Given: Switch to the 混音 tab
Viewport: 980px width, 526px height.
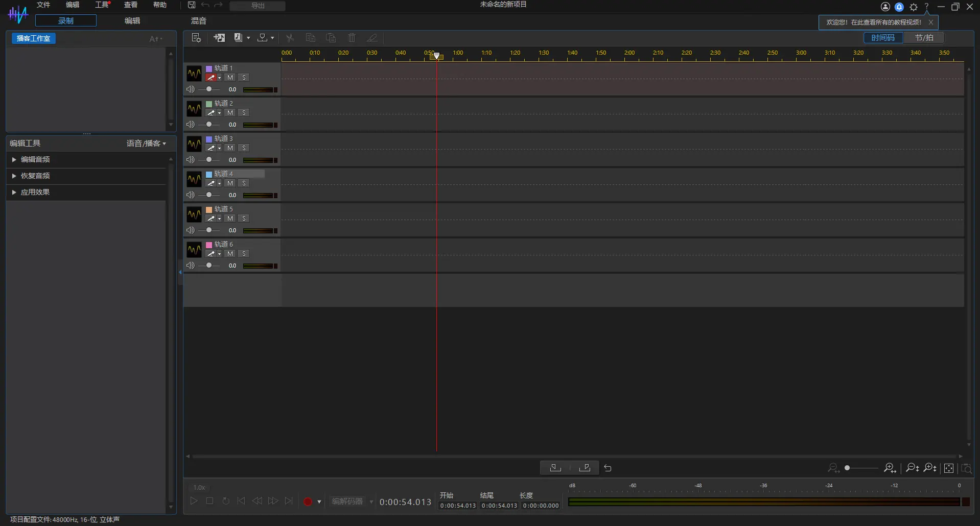Looking at the screenshot, I should click(x=199, y=20).
